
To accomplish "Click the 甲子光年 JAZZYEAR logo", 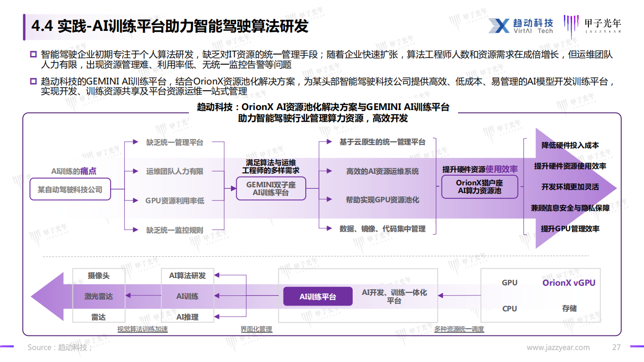I will coord(592,25).
